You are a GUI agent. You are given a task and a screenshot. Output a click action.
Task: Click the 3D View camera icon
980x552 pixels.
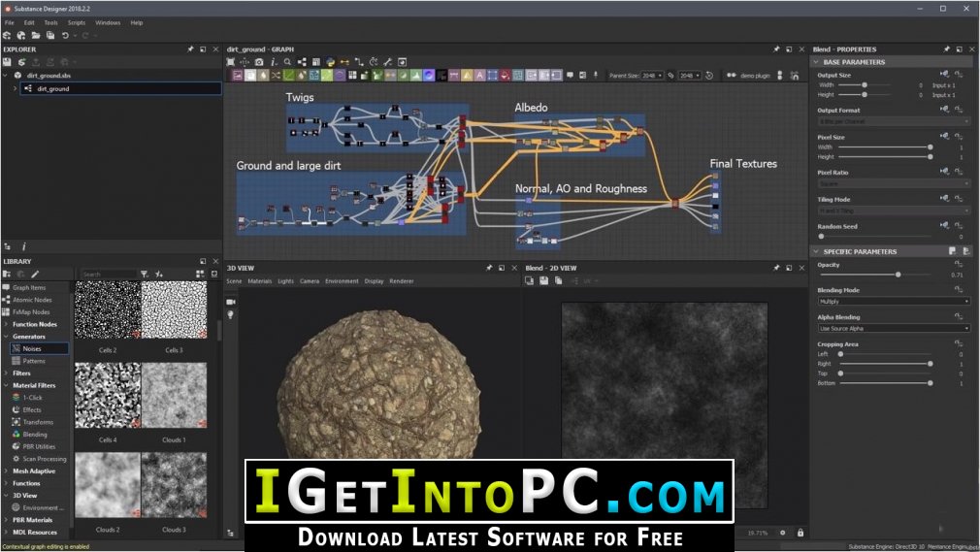click(x=231, y=302)
